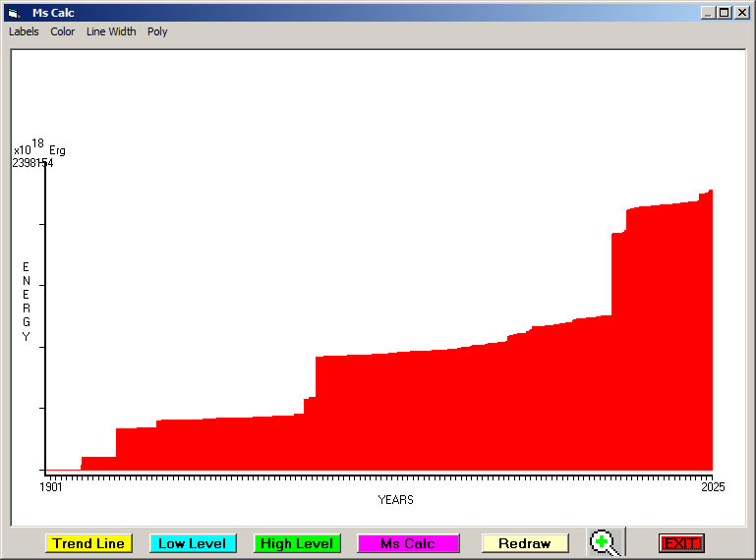This screenshot has height=560, width=756.
Task: Click the application icon in title bar
Action: (x=13, y=13)
